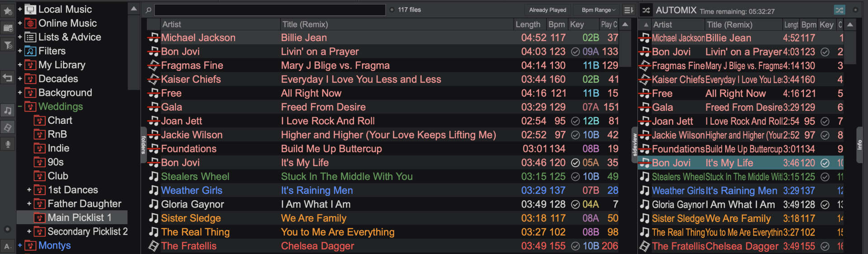The height and width of the screenshot is (254, 868).
Task: Click the search options dot beside '117 files'
Action: [x=392, y=9]
